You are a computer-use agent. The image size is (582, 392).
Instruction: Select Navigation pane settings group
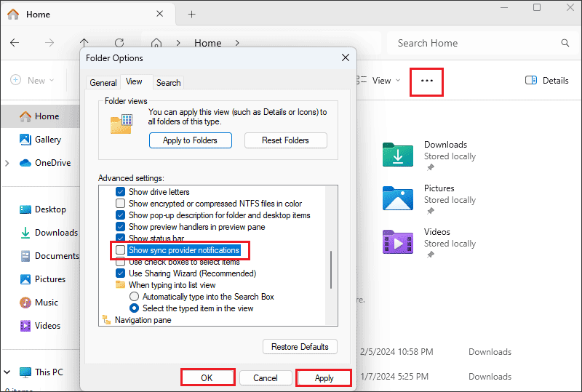point(143,319)
